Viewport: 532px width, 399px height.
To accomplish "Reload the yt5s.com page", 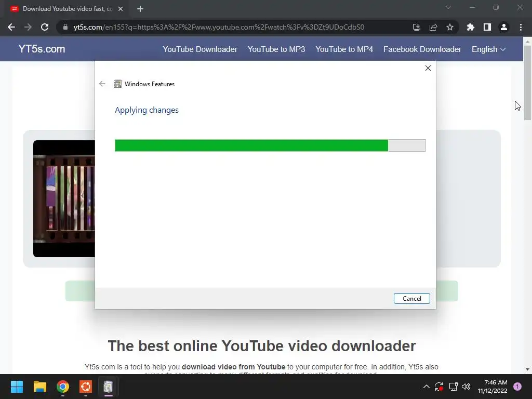I will 45,27.
